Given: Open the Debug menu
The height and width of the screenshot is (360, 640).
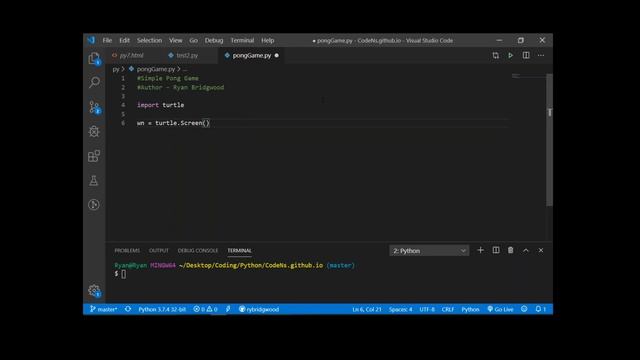Looking at the screenshot, I should point(214,40).
